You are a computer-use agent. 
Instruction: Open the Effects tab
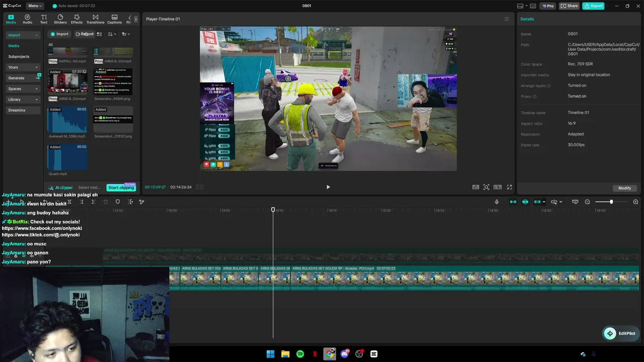pyautogui.click(x=76, y=19)
